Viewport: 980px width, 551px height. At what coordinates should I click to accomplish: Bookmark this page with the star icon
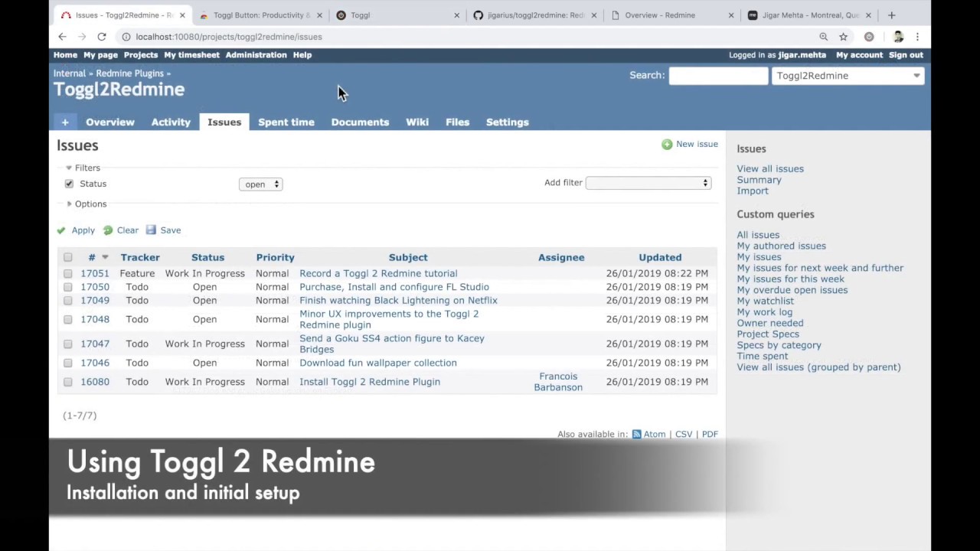tap(843, 37)
